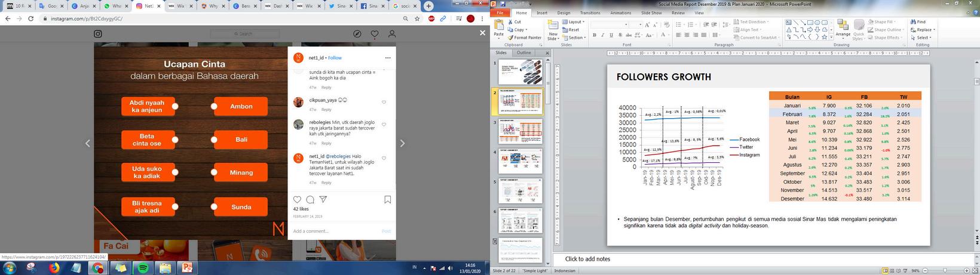Image resolution: width=980 pixels, height=275 pixels.
Task: Click New Slide button
Action: [x=553, y=30]
